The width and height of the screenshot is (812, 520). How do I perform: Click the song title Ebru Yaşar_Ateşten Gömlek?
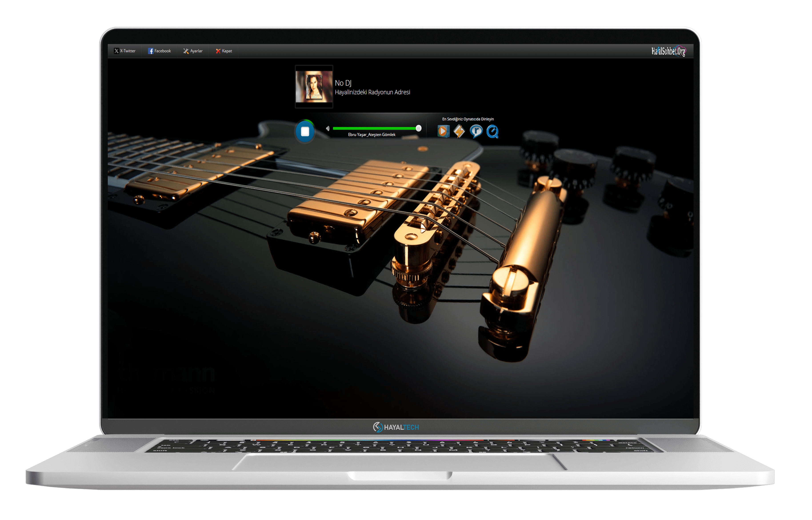[371, 135]
